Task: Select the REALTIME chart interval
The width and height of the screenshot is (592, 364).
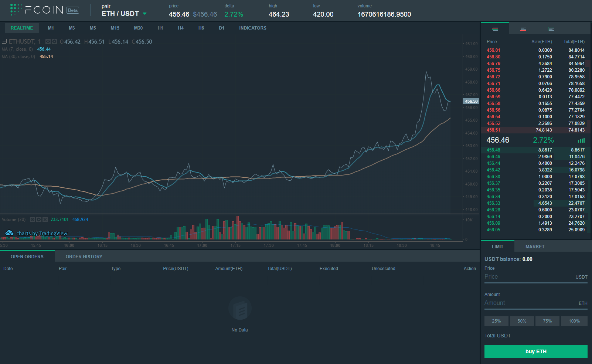Action: pyautogui.click(x=22, y=28)
